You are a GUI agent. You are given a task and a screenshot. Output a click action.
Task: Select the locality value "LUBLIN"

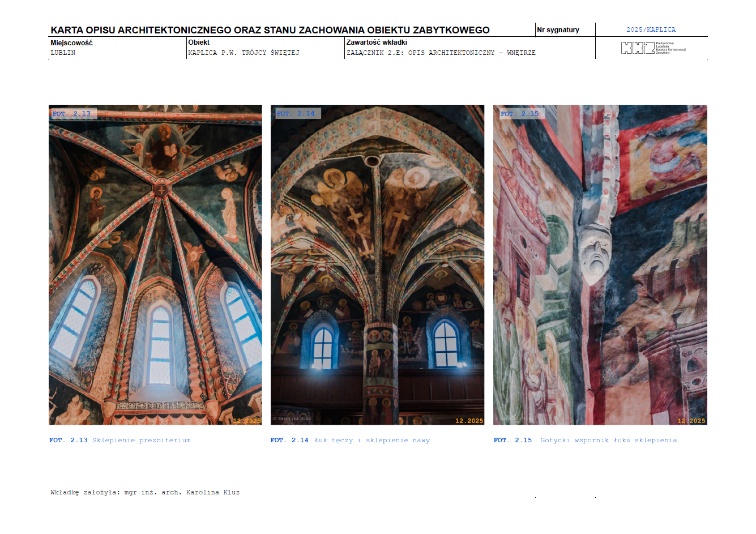tap(63, 53)
